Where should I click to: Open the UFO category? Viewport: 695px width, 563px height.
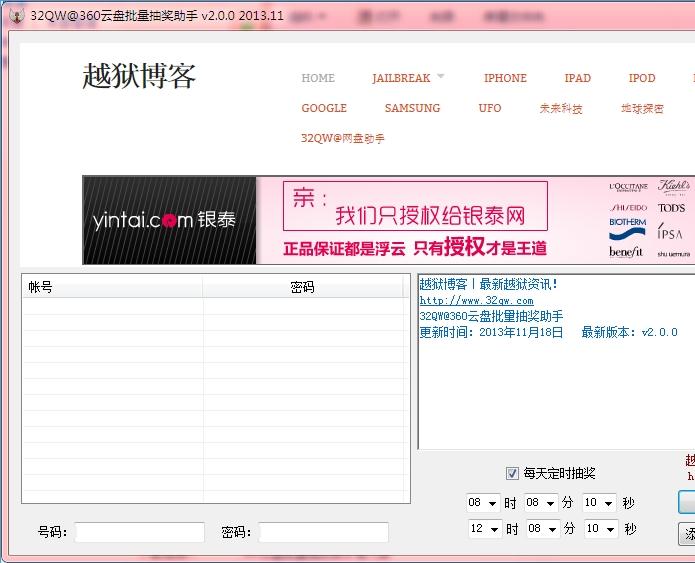coord(490,108)
